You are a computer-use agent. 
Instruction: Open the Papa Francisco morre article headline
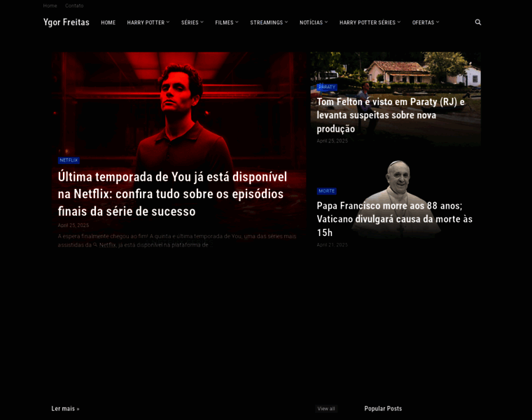pyautogui.click(x=395, y=219)
